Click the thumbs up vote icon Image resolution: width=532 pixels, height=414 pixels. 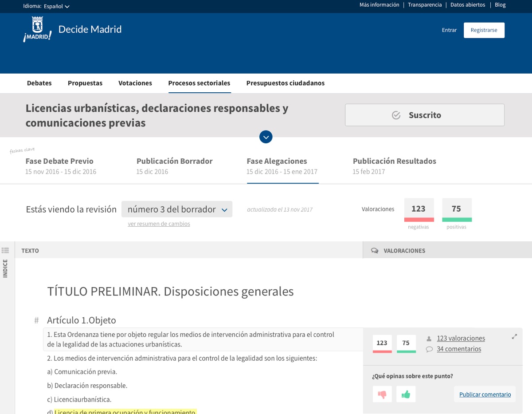pyautogui.click(x=406, y=394)
